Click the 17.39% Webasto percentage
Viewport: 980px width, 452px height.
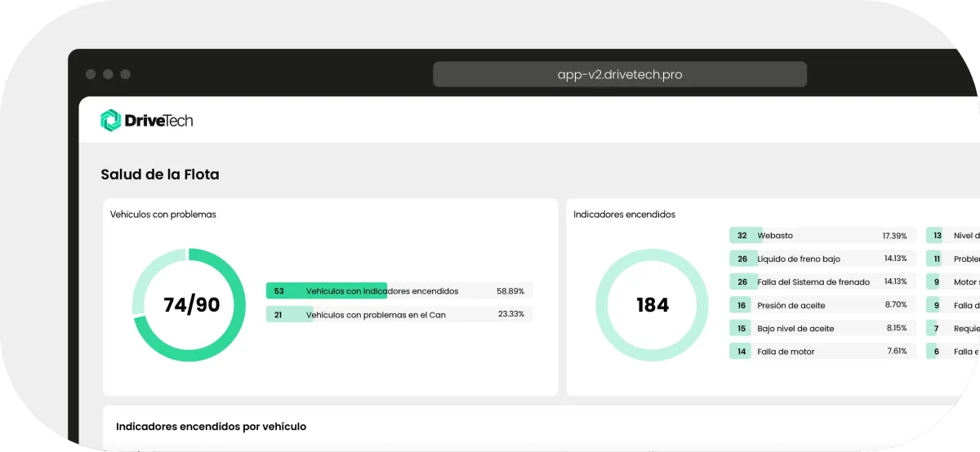[x=894, y=236]
